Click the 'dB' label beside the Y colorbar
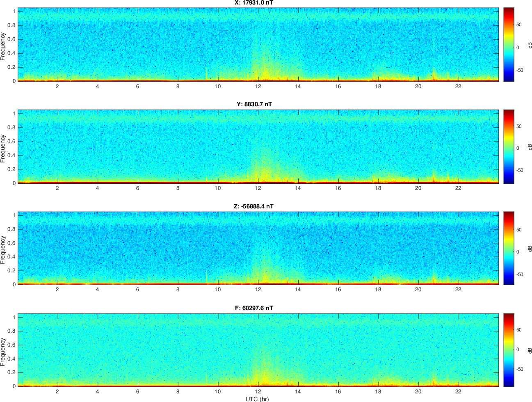Viewport: 532px width, 402px height. (x=530, y=147)
